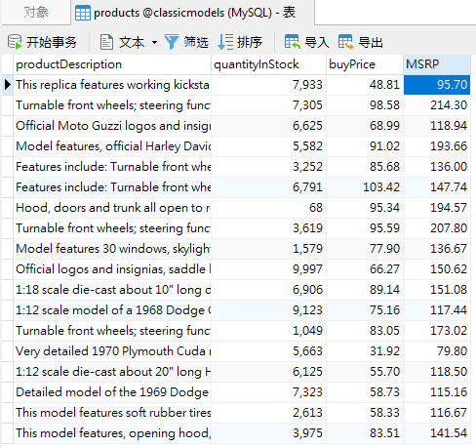
Task: Click the buyPrice cell 89.14
Action: point(365,290)
